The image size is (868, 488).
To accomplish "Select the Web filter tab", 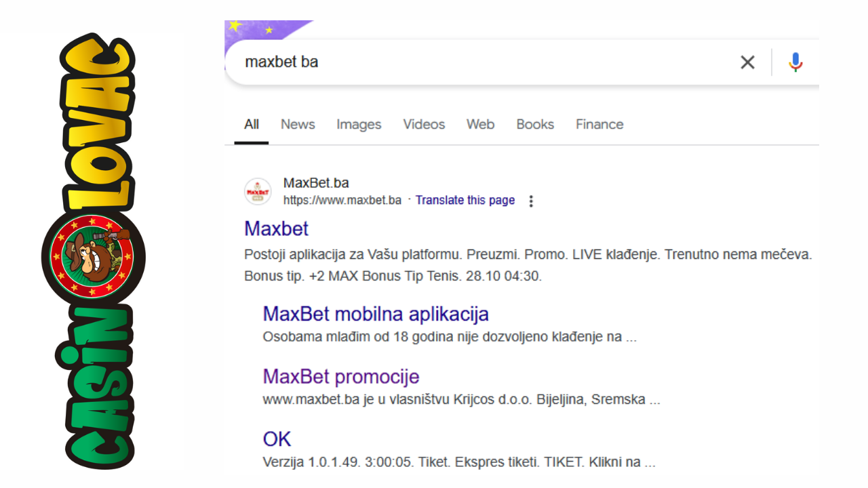I will (x=480, y=125).
